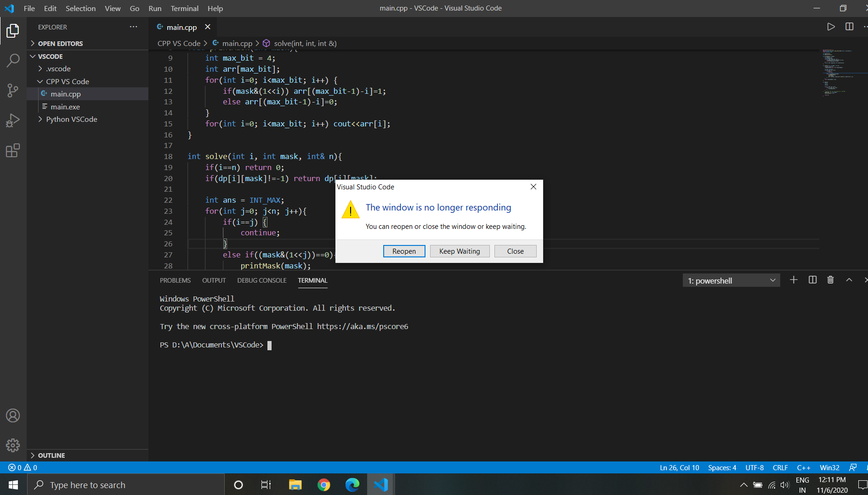Switch to the PROBLEMS panel tab
Screen dimensions: 868x495
tap(175, 280)
